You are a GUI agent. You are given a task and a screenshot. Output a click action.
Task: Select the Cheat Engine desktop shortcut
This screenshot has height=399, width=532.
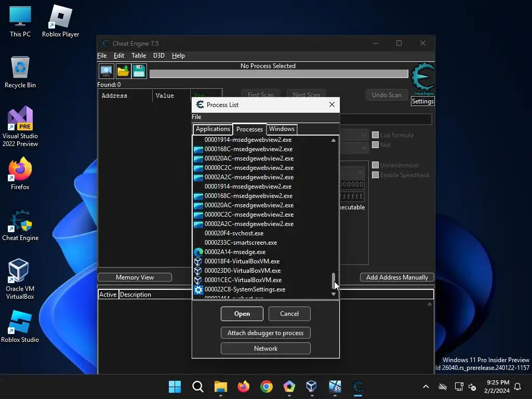coord(20,225)
